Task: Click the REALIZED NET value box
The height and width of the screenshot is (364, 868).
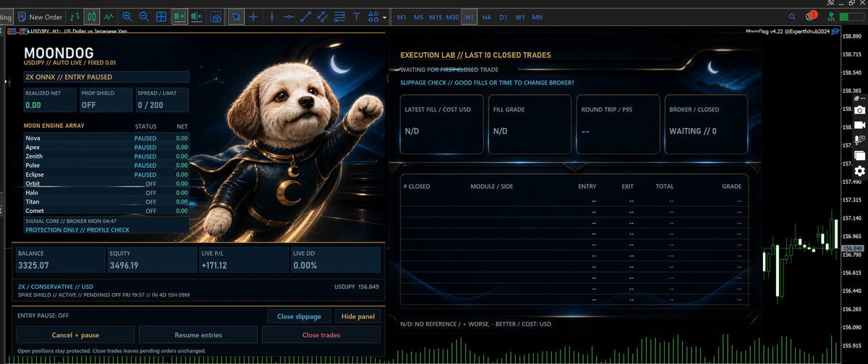Action: point(49,100)
